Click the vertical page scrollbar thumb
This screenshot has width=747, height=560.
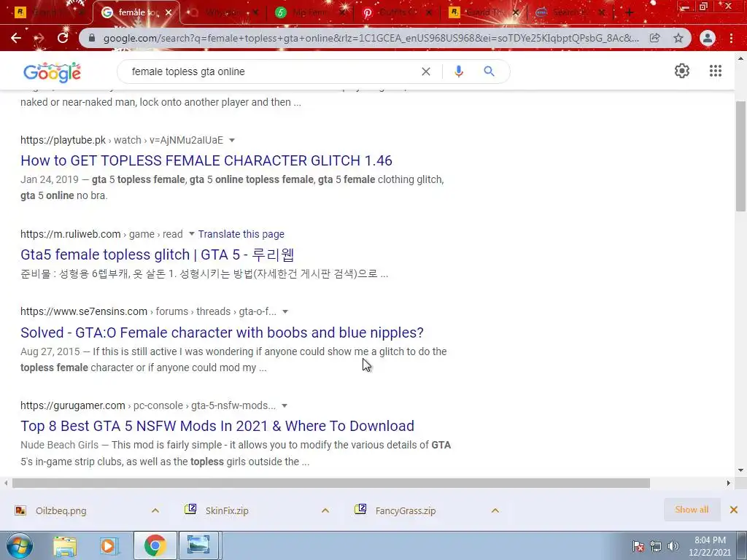click(x=741, y=156)
